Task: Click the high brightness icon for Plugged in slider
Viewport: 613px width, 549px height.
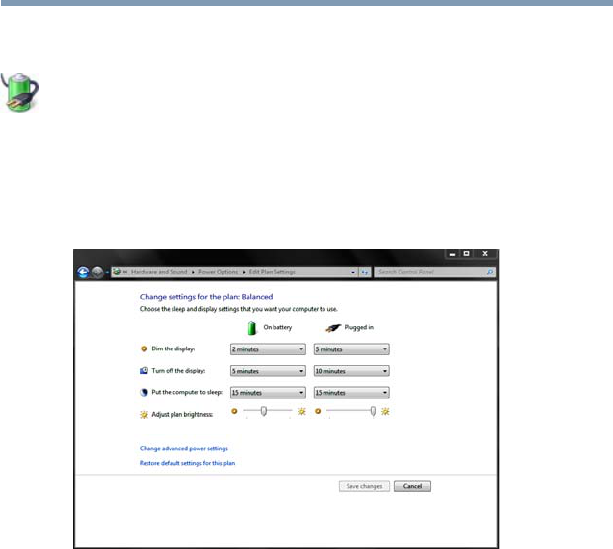Action: (x=385, y=411)
